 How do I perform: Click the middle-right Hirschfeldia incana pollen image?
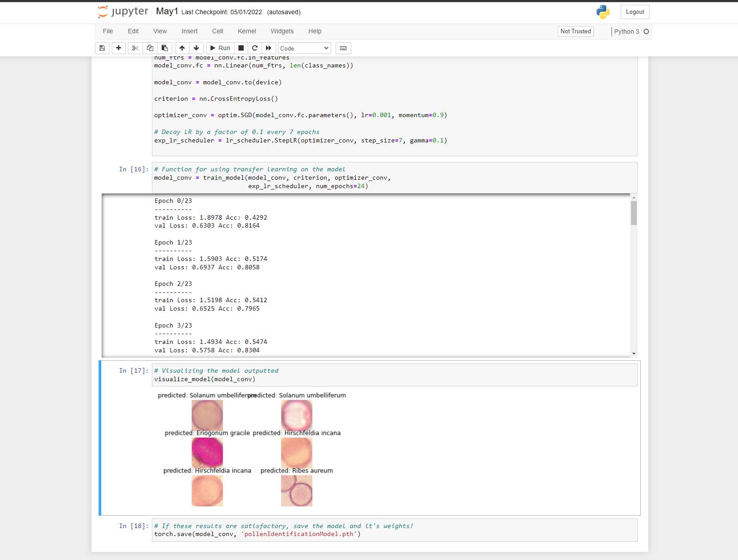click(297, 453)
